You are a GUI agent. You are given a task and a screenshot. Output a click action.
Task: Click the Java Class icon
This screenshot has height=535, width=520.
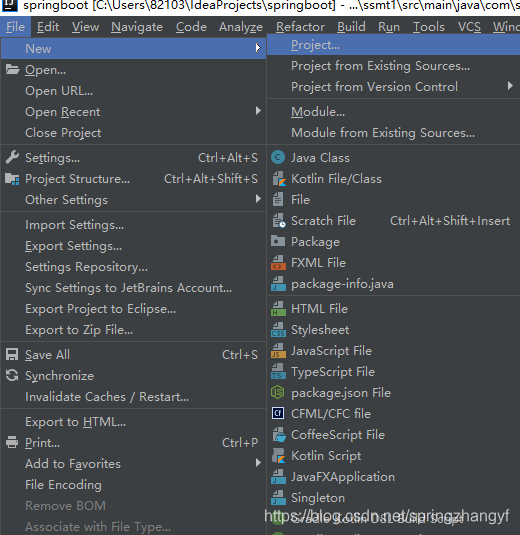[278, 158]
